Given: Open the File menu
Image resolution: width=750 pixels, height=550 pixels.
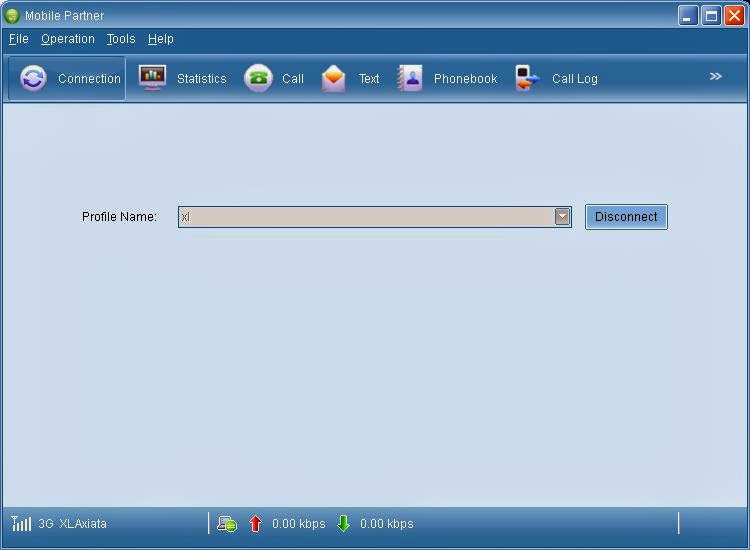Looking at the screenshot, I should pos(19,39).
